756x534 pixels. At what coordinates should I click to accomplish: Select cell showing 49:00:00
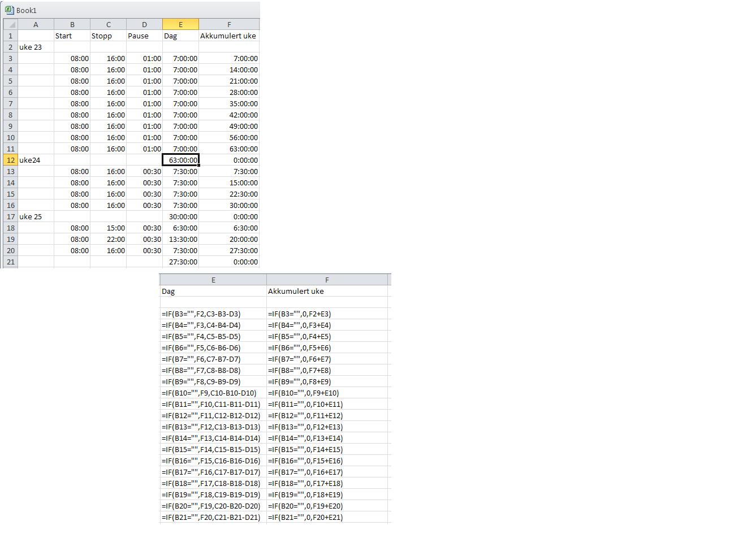tap(229, 126)
